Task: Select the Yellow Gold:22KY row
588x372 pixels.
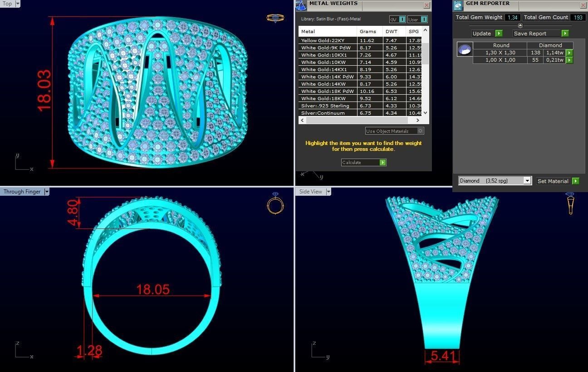Action: (360, 40)
